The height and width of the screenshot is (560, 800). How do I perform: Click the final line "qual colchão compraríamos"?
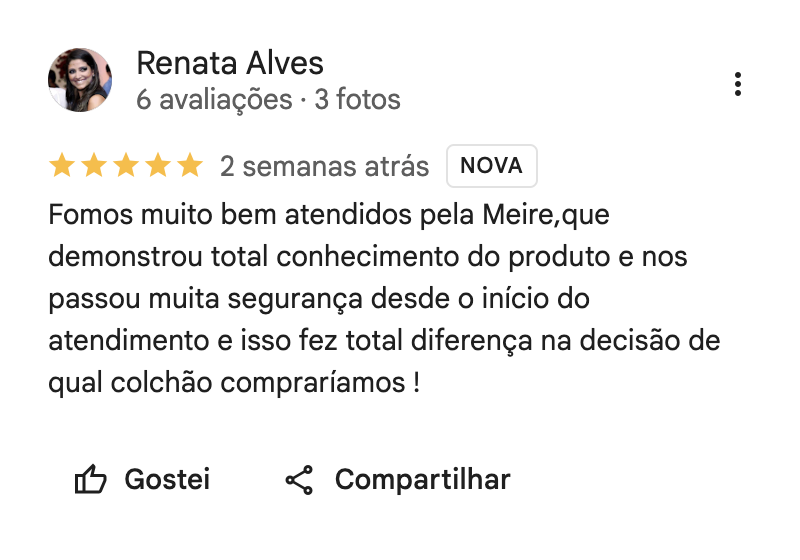click(x=233, y=383)
